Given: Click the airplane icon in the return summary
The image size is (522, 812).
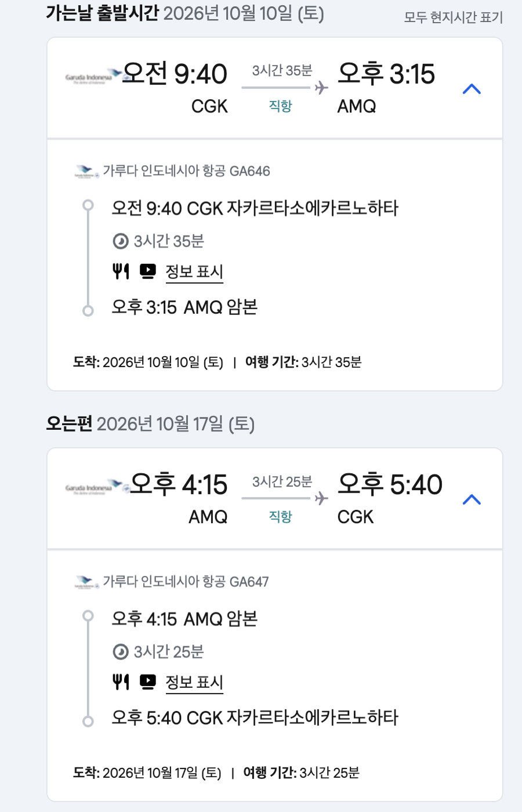Looking at the screenshot, I should 321,498.
